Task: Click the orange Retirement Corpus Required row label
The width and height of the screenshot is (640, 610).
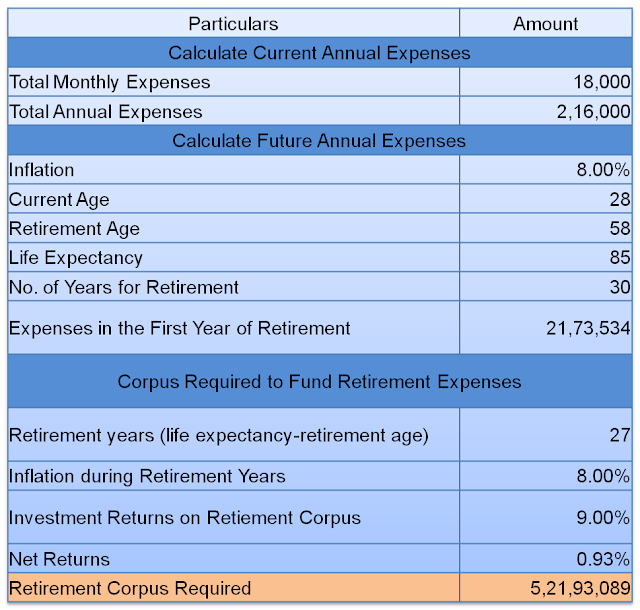Action: click(x=130, y=588)
